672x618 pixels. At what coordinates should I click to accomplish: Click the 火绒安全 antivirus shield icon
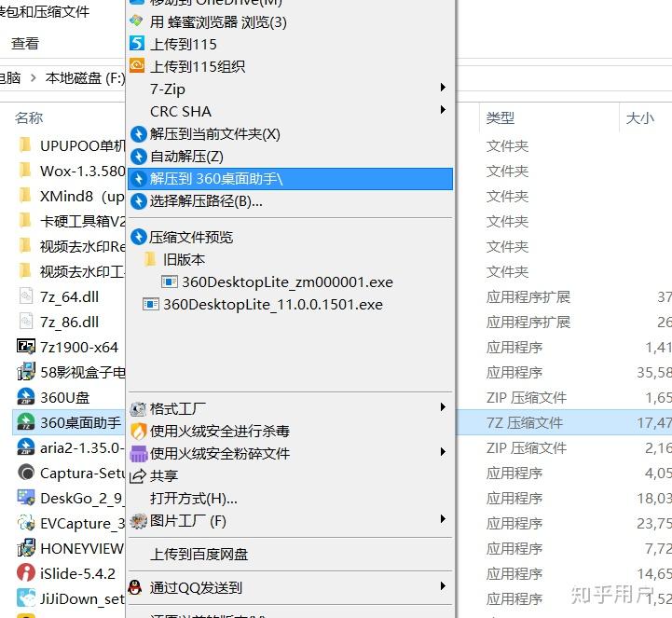(139, 432)
